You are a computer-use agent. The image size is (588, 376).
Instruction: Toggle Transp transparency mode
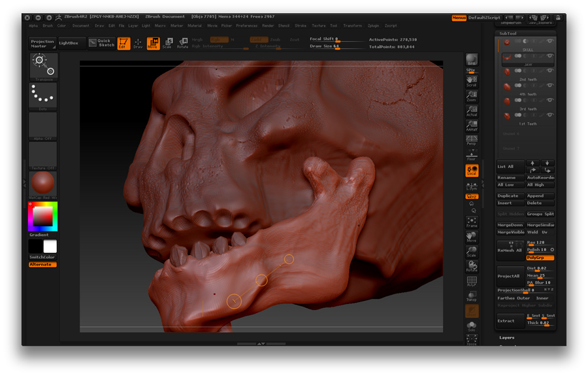point(472,296)
